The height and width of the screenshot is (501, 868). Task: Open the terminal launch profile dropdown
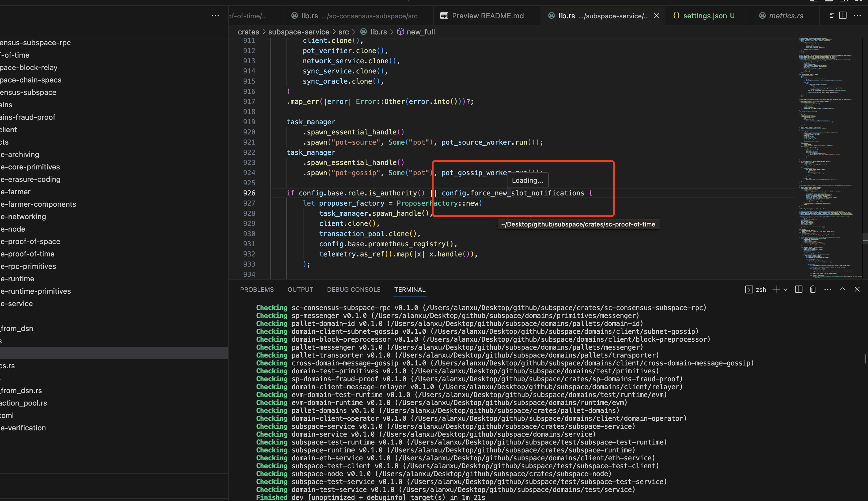pyautogui.click(x=785, y=289)
